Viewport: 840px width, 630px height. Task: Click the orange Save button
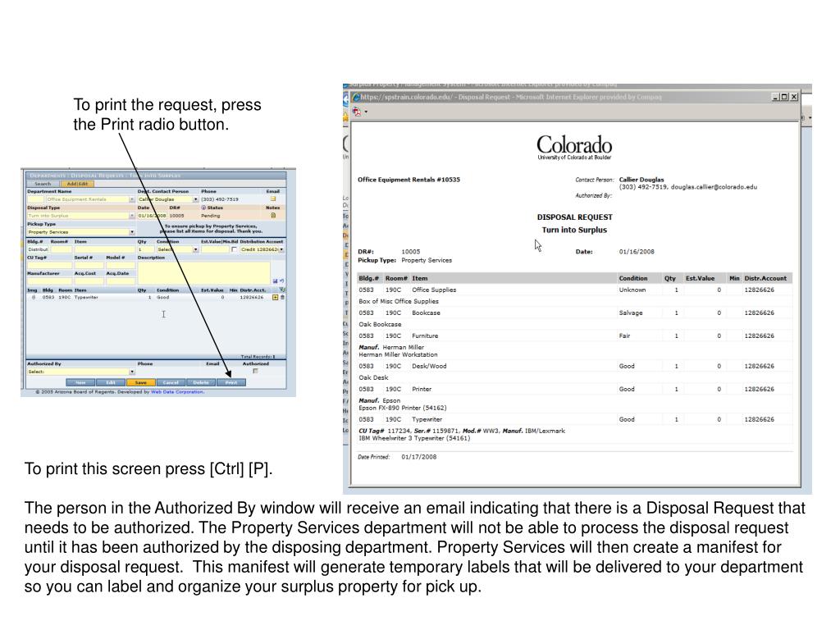pos(141,382)
